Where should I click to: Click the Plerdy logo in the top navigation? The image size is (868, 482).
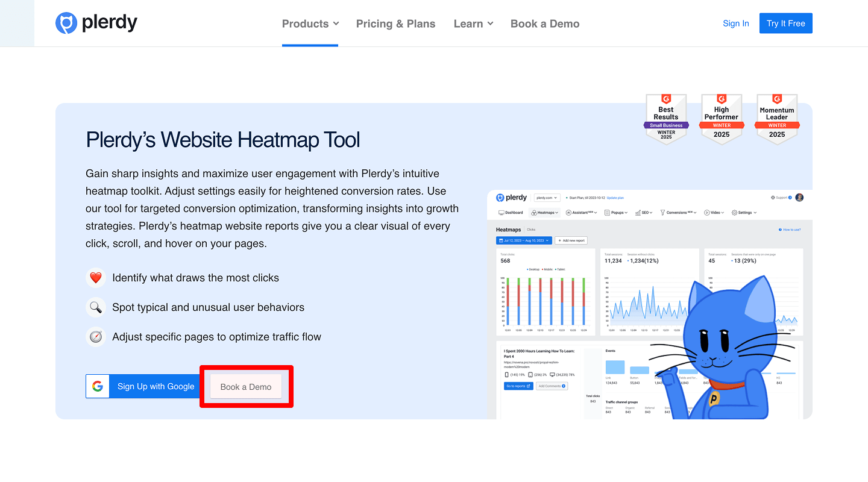click(96, 23)
